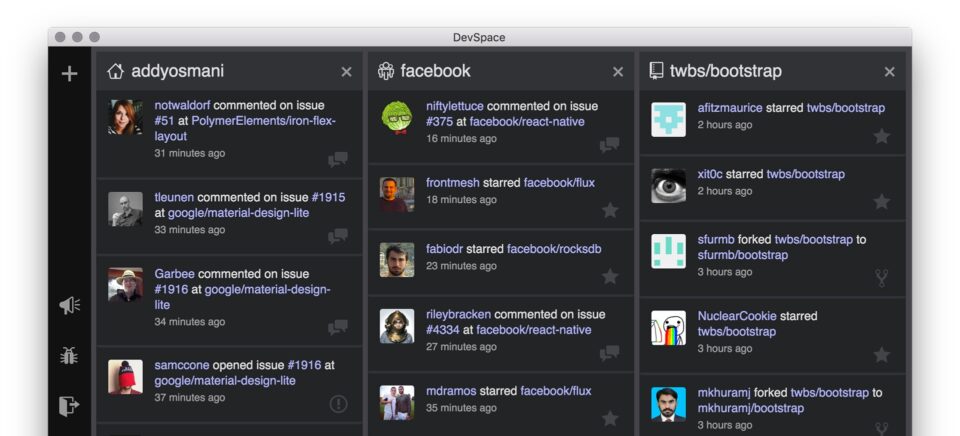Open xit0c user link
This screenshot has width=960, height=436.
click(x=710, y=174)
